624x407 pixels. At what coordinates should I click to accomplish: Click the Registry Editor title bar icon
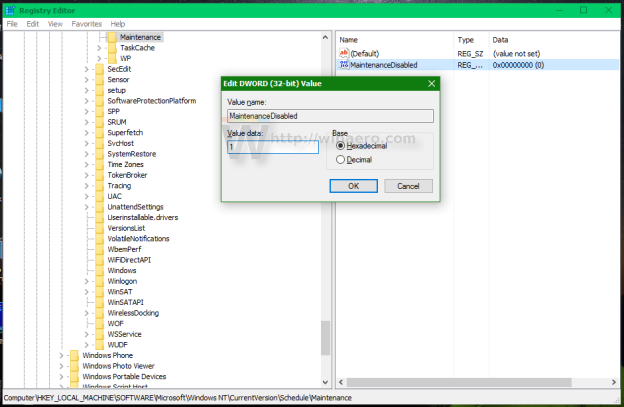click(9, 9)
